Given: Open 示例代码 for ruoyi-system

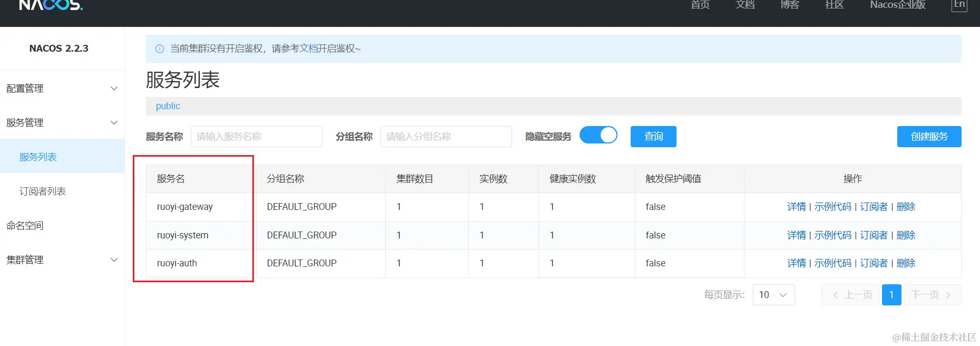Looking at the screenshot, I should click(x=833, y=235).
